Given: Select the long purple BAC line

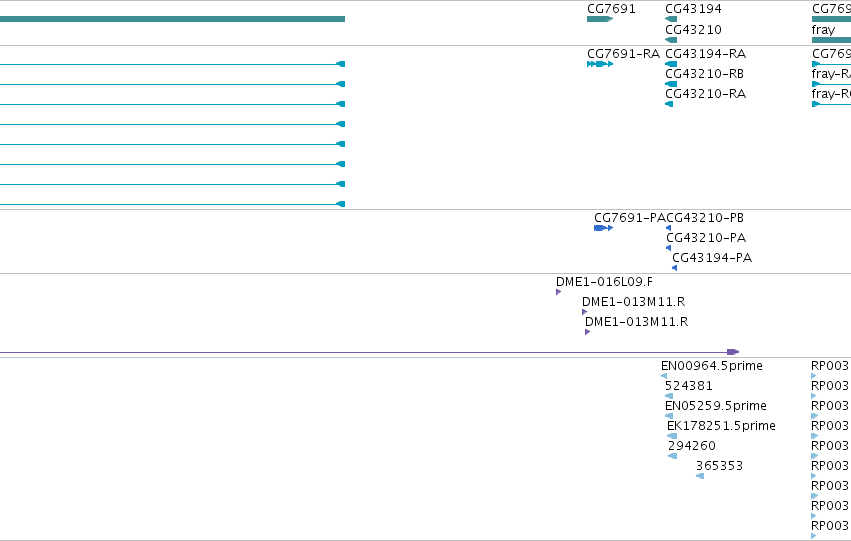Looking at the screenshot, I should click(x=369, y=352).
